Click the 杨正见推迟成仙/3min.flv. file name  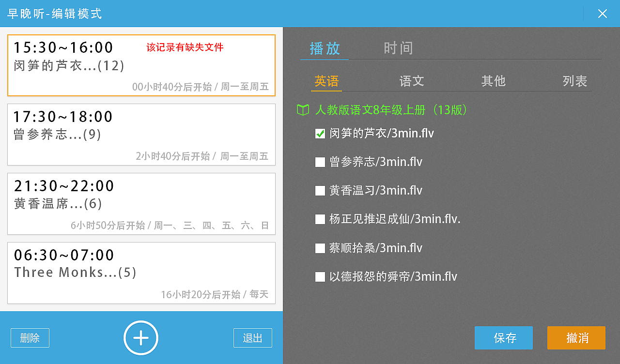pos(395,219)
